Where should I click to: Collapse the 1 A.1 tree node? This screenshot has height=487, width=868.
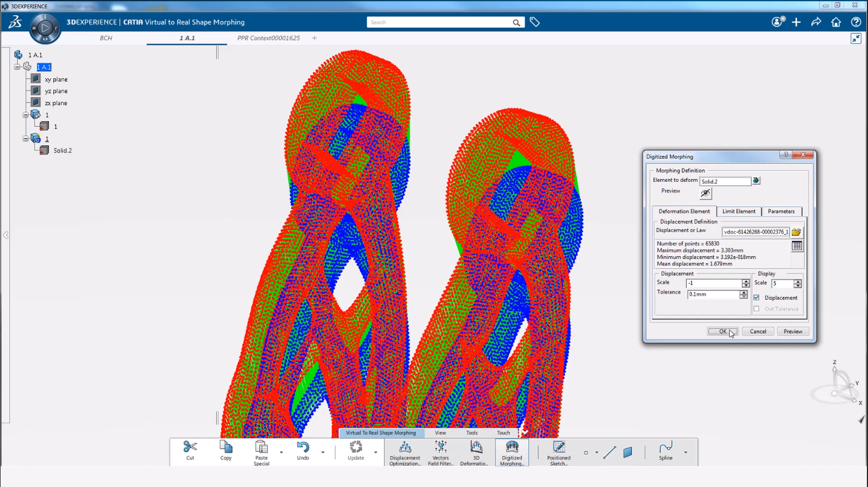[x=17, y=67]
